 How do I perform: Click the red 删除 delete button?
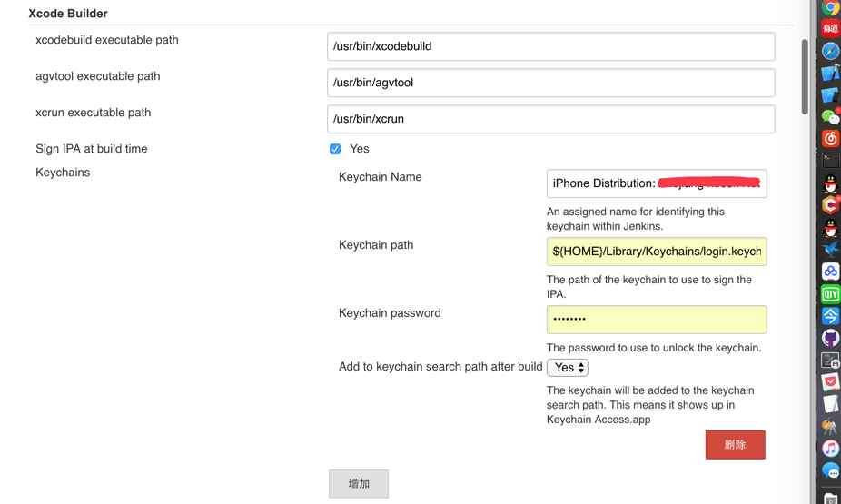pyautogui.click(x=735, y=445)
